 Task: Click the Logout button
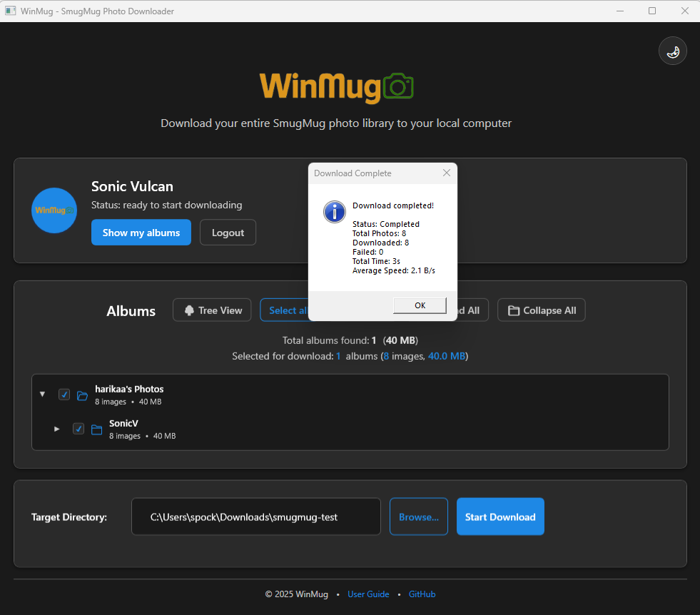(228, 232)
